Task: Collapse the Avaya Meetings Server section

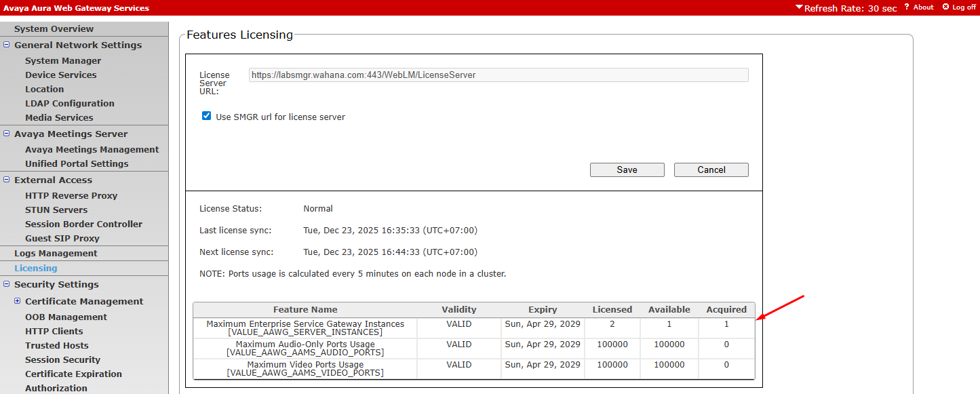Action: click(x=7, y=134)
